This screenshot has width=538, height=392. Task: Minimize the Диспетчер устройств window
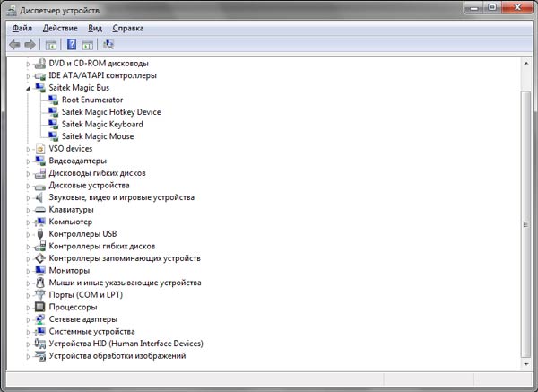point(475,7)
